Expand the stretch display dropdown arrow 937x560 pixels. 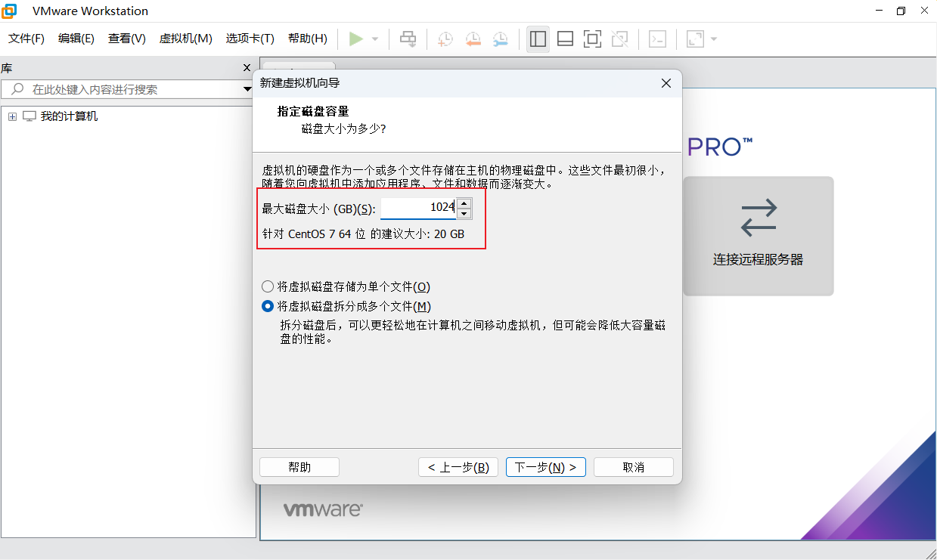click(x=714, y=39)
